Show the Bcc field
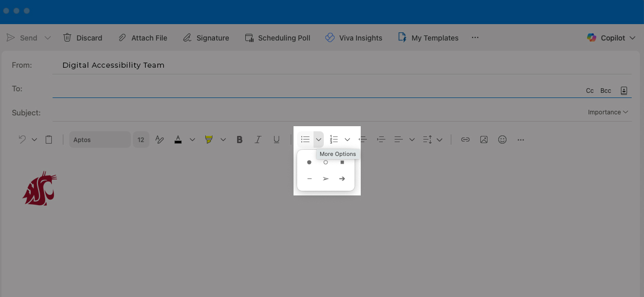The image size is (644, 297). pos(606,91)
